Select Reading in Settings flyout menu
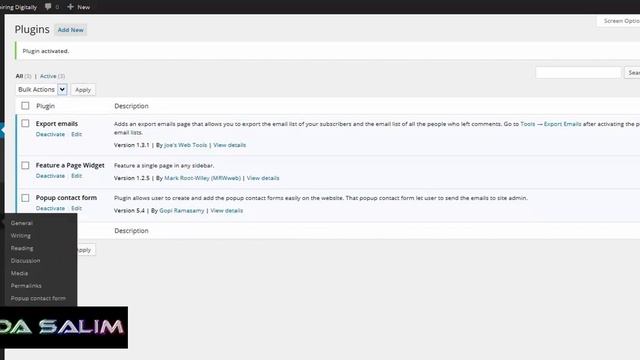Image resolution: width=640 pixels, height=360 pixels. 22,248
